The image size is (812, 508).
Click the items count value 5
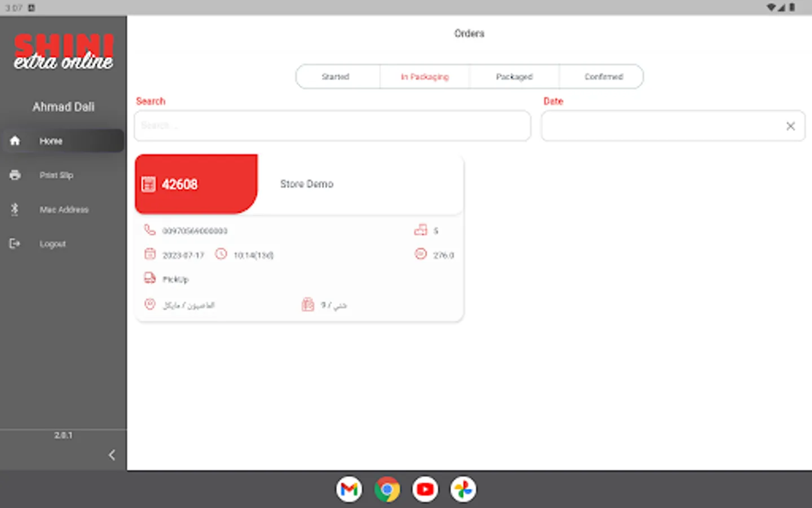[x=436, y=231]
